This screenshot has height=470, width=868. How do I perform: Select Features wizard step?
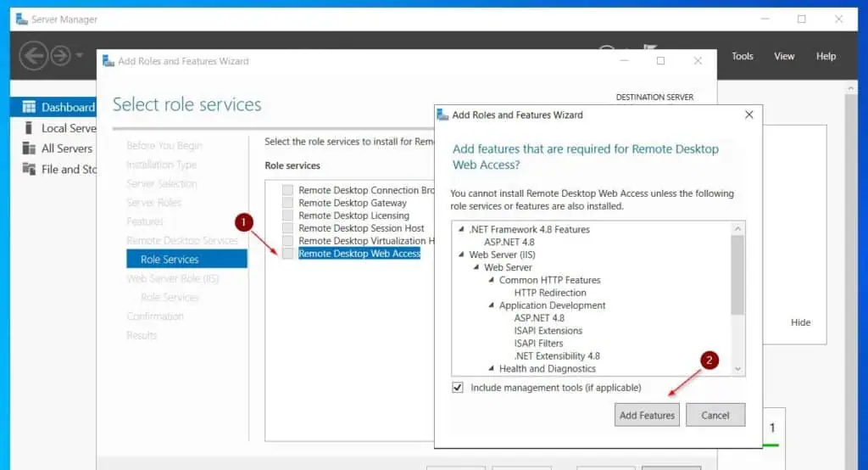(x=144, y=221)
